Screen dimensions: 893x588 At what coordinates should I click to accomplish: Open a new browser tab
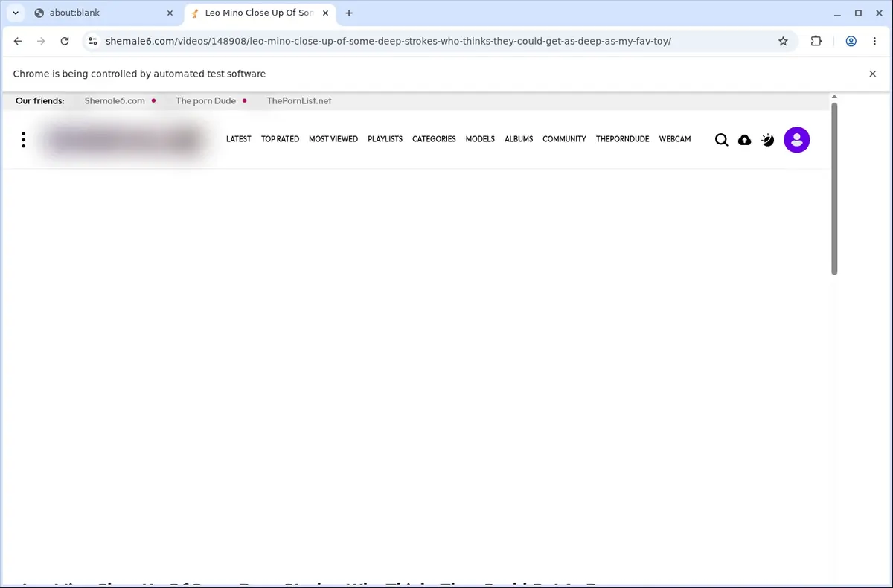349,13
